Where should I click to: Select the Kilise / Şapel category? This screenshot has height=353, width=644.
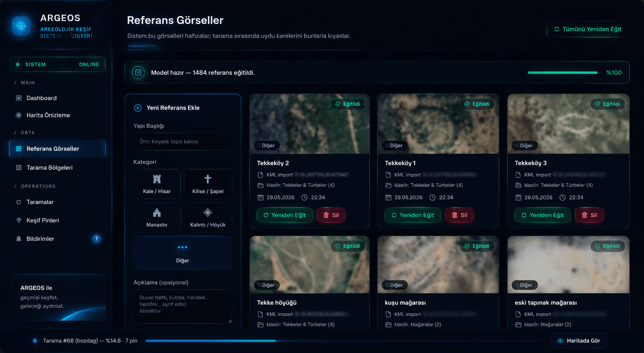[208, 184]
